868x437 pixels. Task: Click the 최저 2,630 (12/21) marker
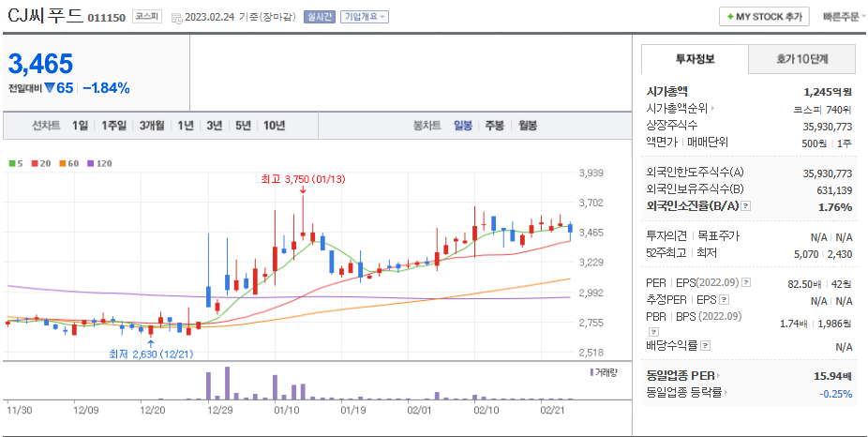[151, 354]
